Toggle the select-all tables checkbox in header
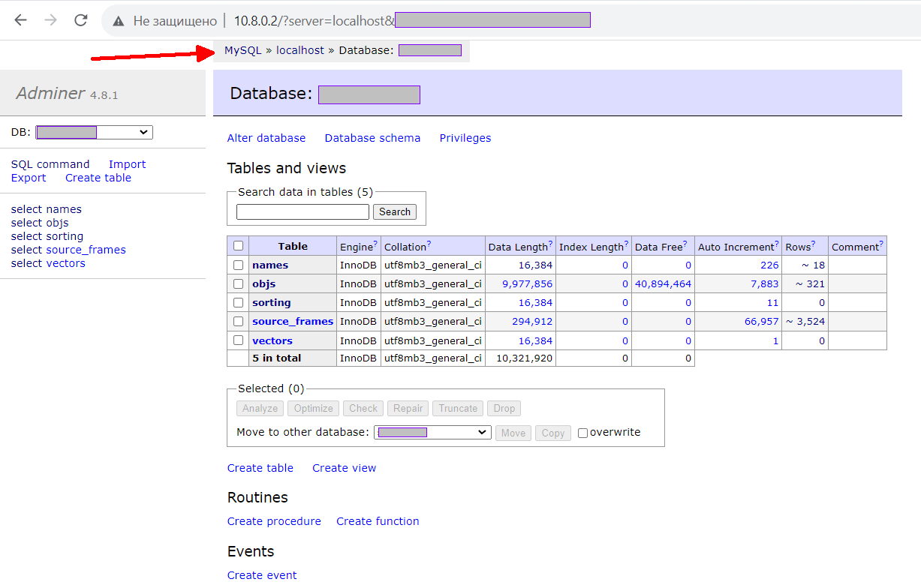The width and height of the screenshot is (921, 588). (238, 246)
